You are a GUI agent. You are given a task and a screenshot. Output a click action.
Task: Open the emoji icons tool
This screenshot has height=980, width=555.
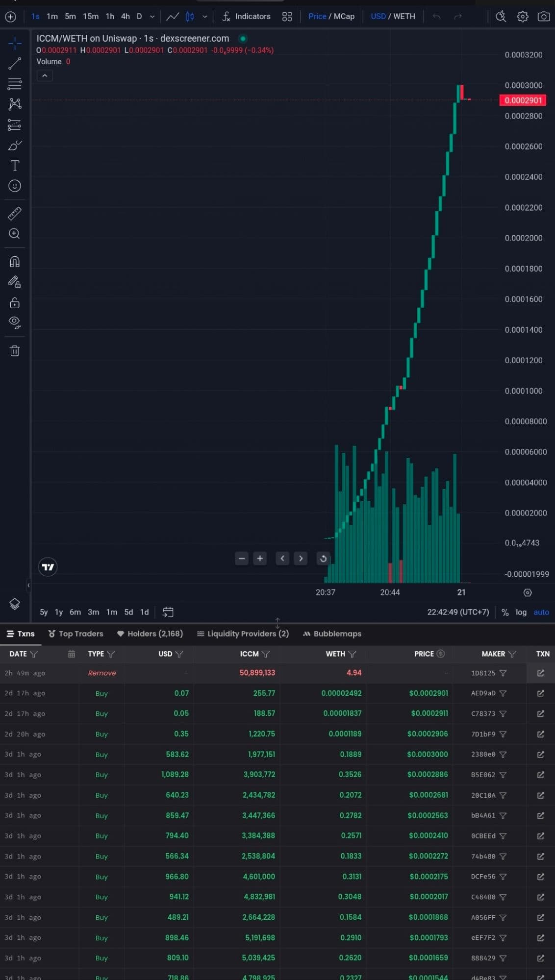click(15, 186)
